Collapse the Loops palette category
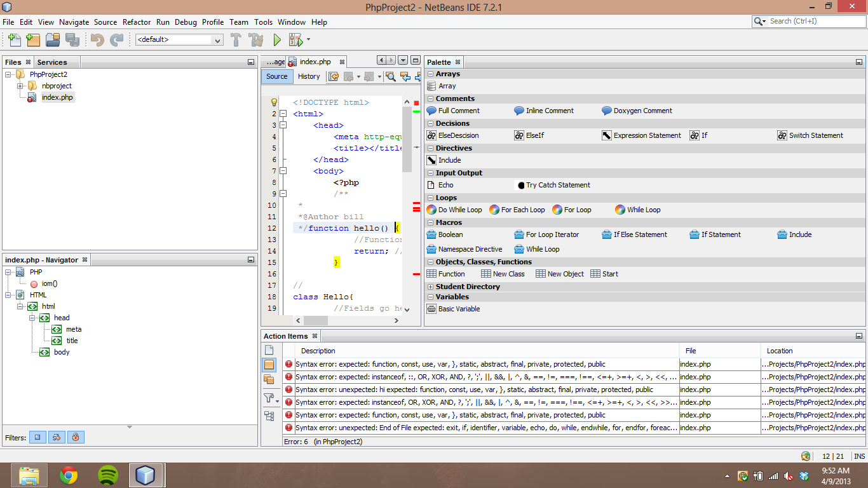This screenshot has height=488, width=868. [x=430, y=198]
